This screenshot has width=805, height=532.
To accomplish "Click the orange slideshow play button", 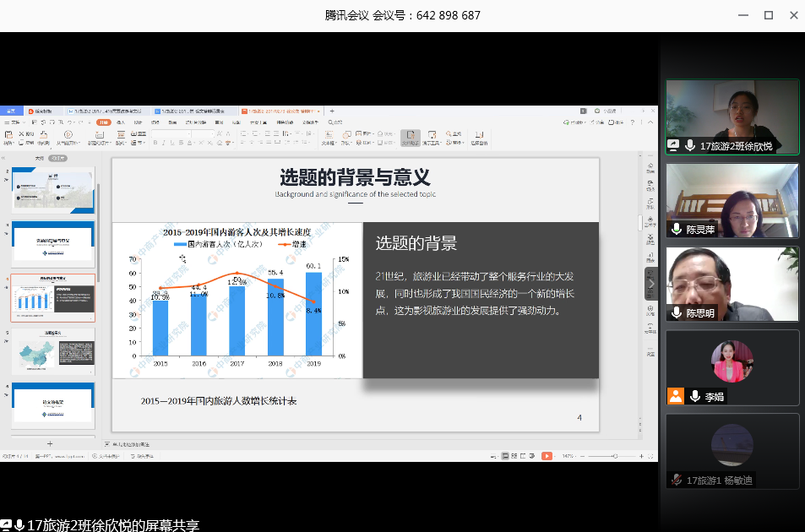I will (x=547, y=456).
